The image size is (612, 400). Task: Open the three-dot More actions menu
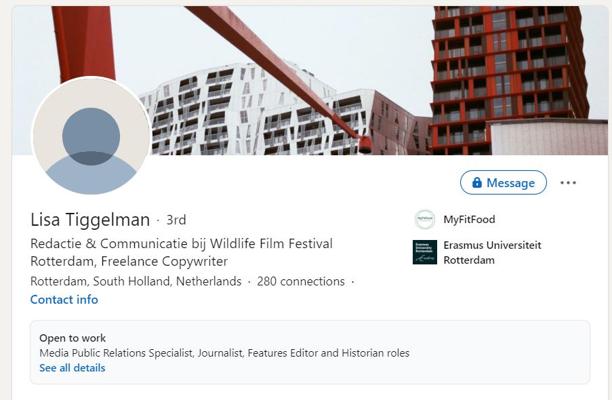coord(568,183)
